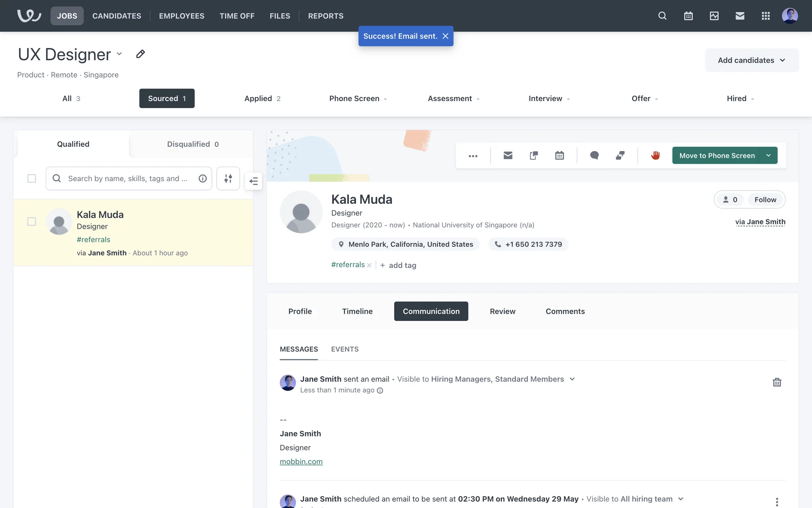Screen dimensions: 812x508
Task: Click the pencil icon to edit job title
Action: 140,54
